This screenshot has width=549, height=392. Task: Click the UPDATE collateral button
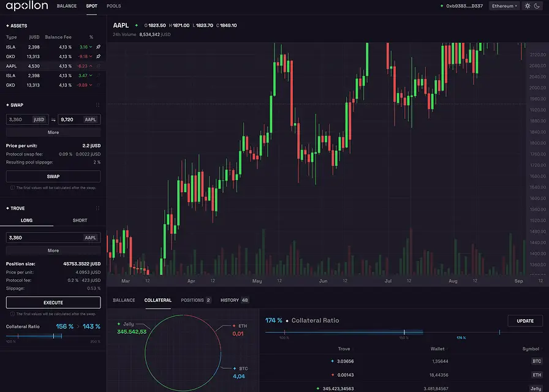pos(525,321)
